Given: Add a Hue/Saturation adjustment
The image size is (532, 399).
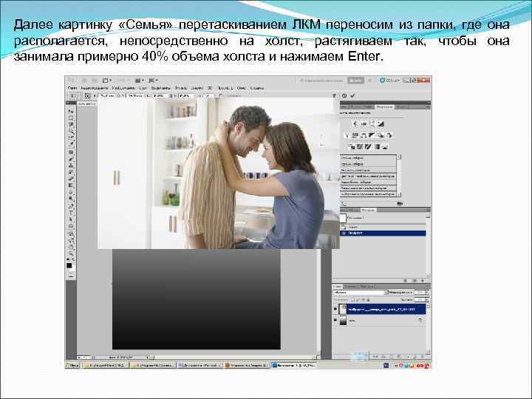Looking at the screenshot, I should click(x=355, y=135).
